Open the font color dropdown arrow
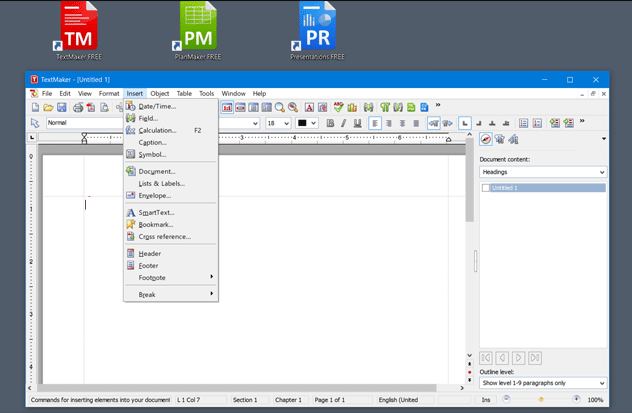632x413 pixels. pyautogui.click(x=313, y=123)
